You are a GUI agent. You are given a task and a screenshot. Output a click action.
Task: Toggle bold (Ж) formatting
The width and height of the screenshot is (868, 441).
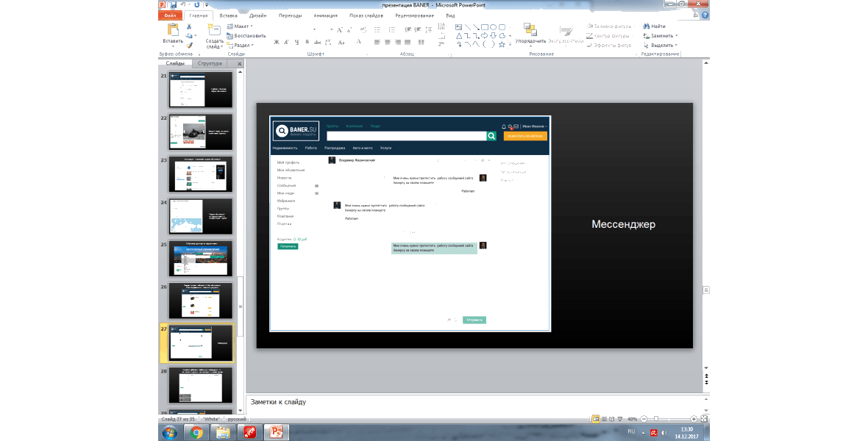click(277, 42)
